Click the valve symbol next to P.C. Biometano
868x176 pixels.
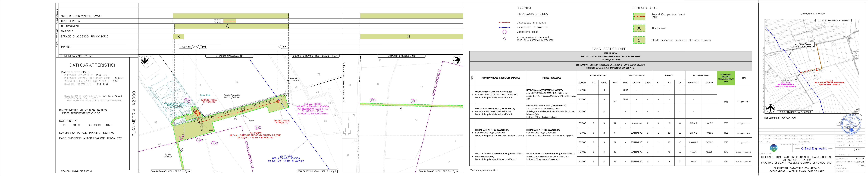[203, 47]
